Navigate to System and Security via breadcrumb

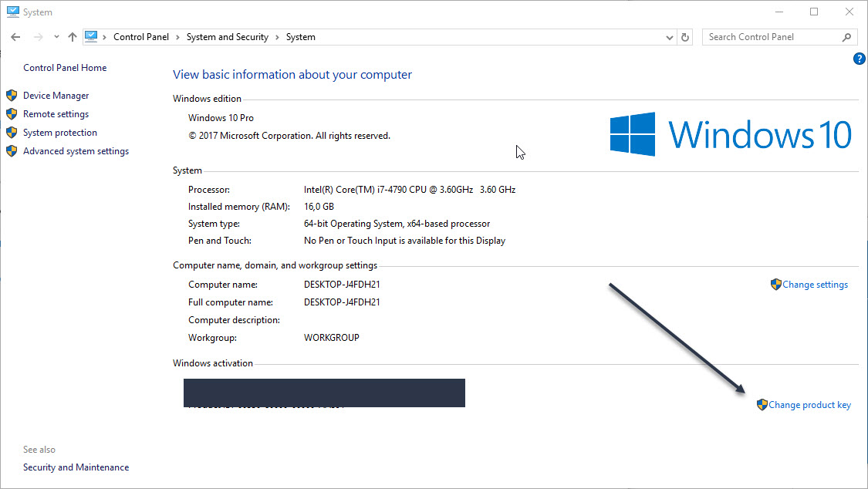pyautogui.click(x=227, y=36)
